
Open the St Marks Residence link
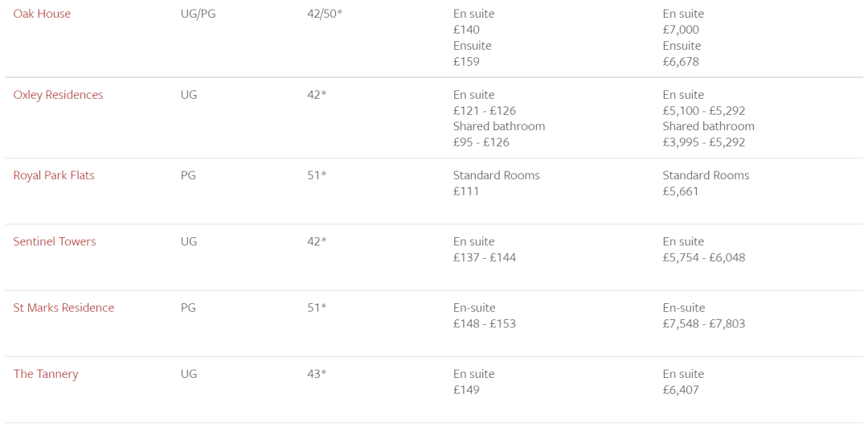(63, 308)
